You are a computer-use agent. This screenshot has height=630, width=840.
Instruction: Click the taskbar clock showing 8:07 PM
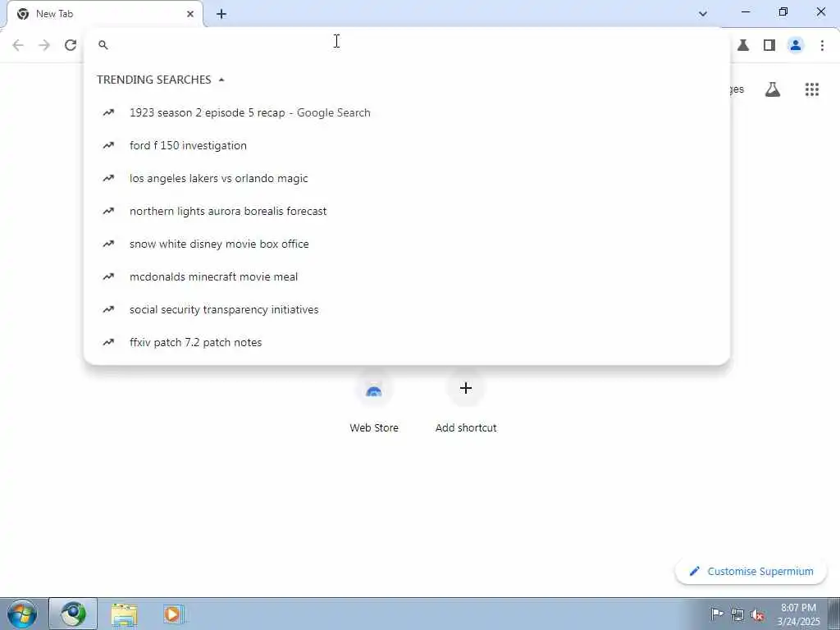click(798, 614)
